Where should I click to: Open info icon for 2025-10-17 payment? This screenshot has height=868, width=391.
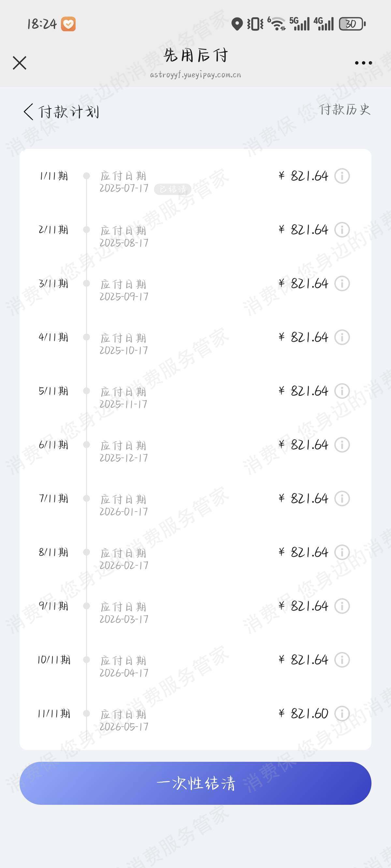[x=342, y=337]
